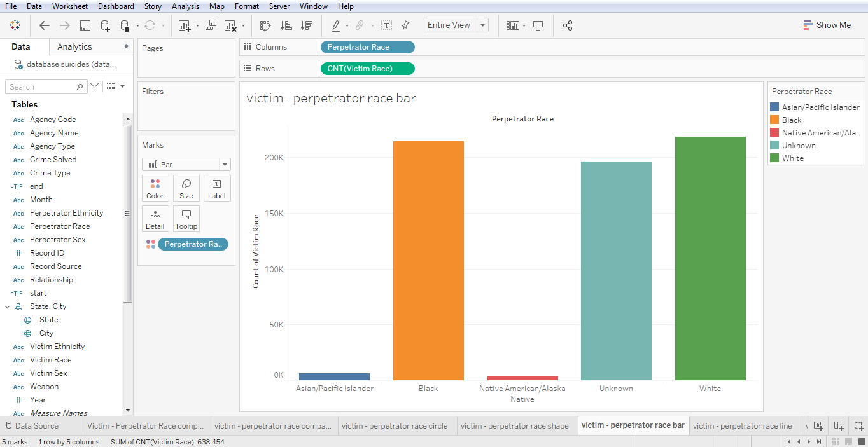Sort bars ascending via toolbar icon
Screen dimensions: 868x447
286,25
